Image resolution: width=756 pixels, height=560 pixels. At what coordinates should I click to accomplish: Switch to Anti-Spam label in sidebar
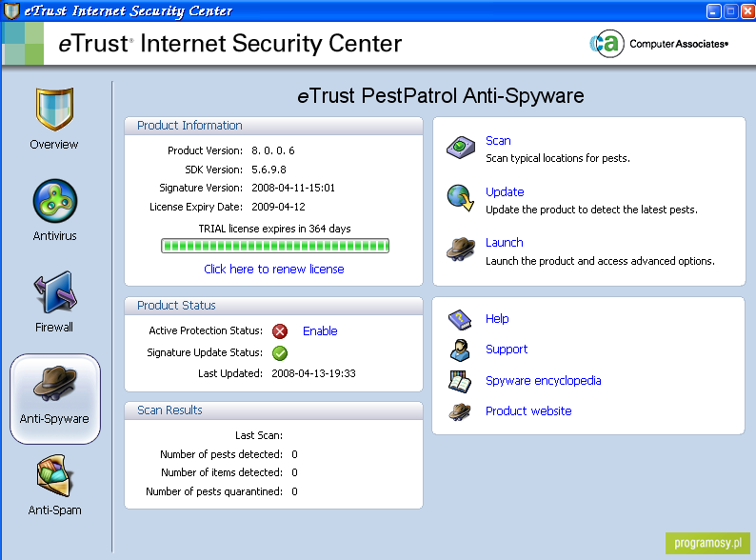[x=54, y=510]
